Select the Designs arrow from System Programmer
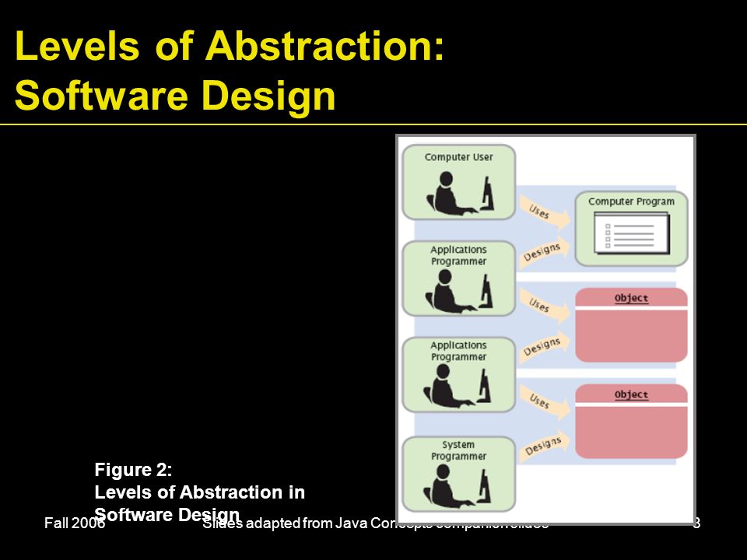 [x=543, y=446]
